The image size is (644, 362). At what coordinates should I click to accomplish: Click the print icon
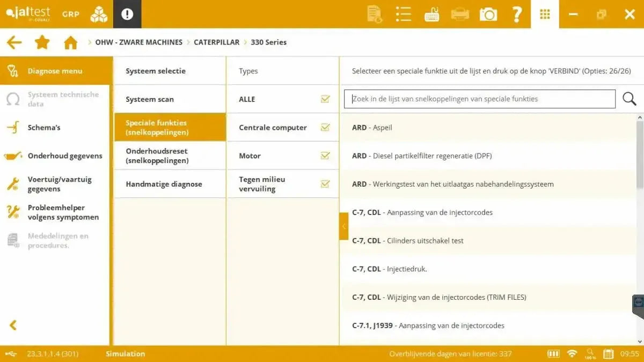coord(459,14)
